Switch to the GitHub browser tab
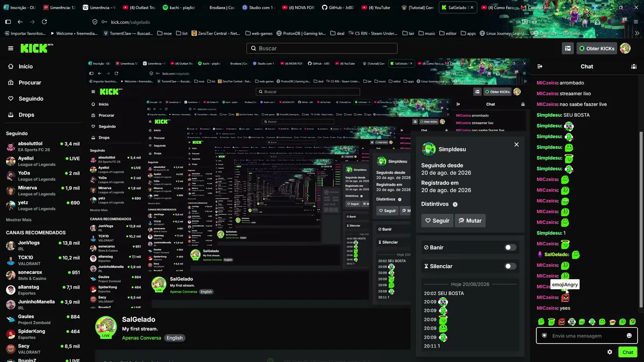Viewport: 644px width, 362px height. (x=338, y=8)
